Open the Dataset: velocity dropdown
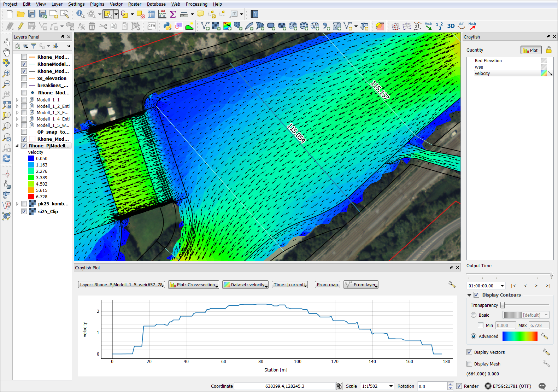The height and width of the screenshot is (392, 558). (x=245, y=285)
